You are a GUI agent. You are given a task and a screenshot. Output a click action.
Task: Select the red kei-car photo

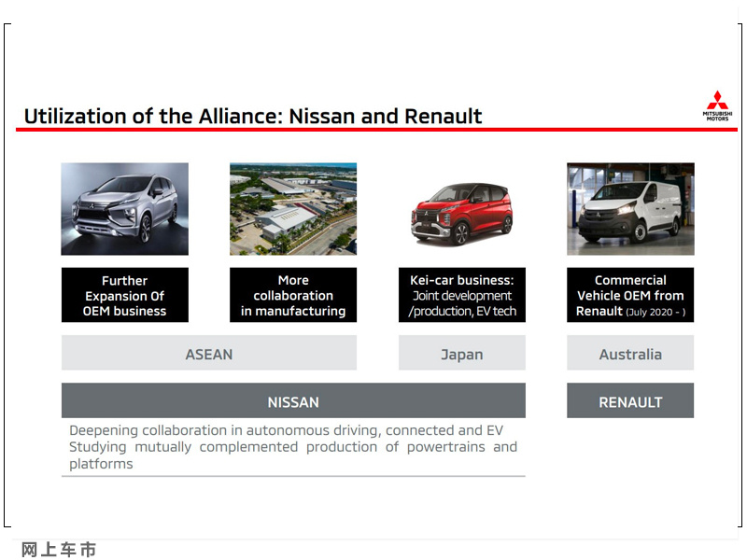point(461,214)
